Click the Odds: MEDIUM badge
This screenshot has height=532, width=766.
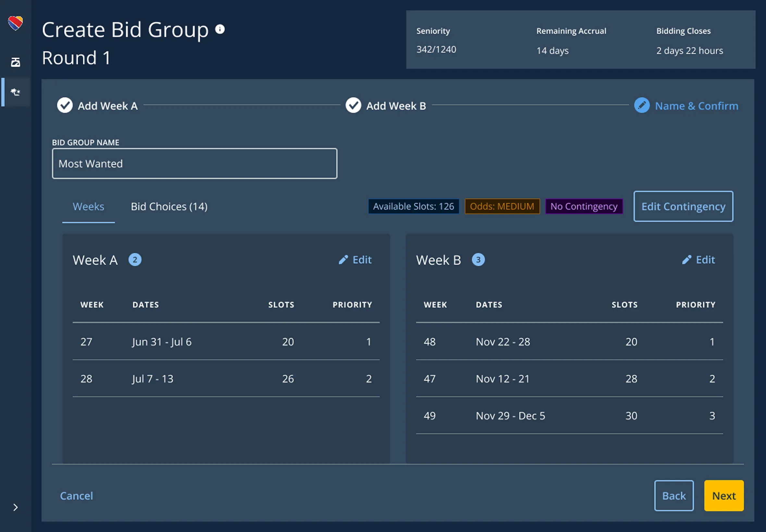click(x=502, y=206)
